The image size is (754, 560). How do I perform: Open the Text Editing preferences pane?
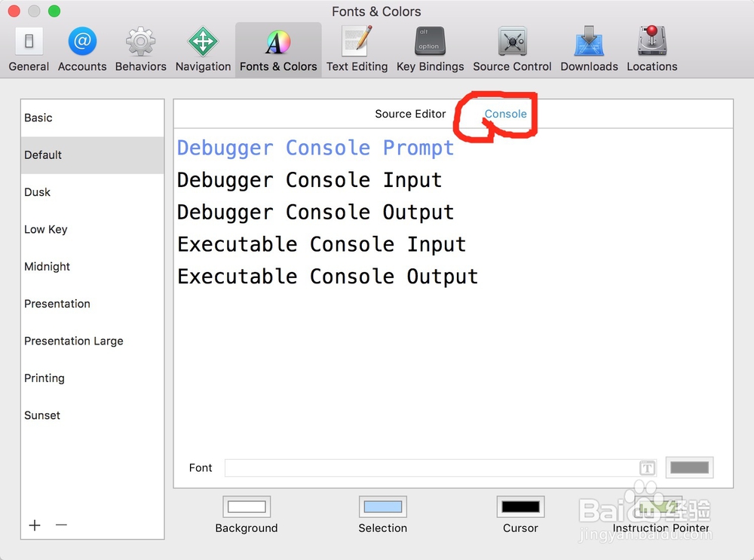pos(357,49)
